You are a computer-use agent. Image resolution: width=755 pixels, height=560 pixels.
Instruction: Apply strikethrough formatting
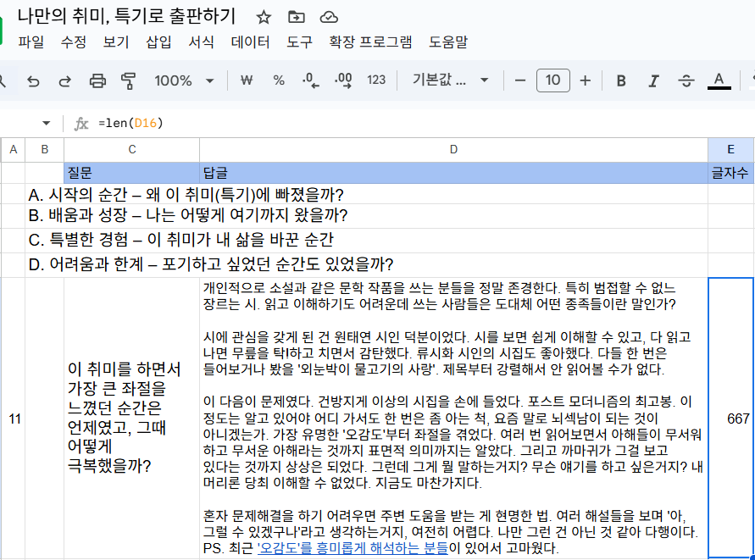point(686,80)
